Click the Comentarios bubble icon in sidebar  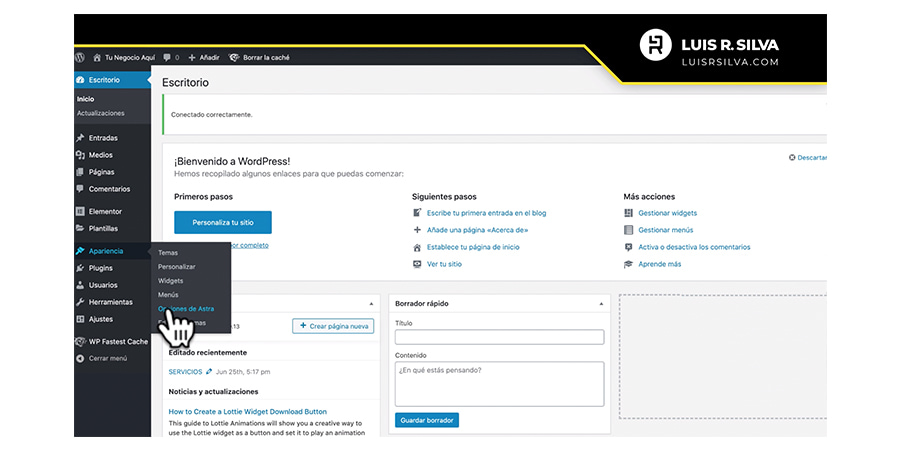click(80, 189)
